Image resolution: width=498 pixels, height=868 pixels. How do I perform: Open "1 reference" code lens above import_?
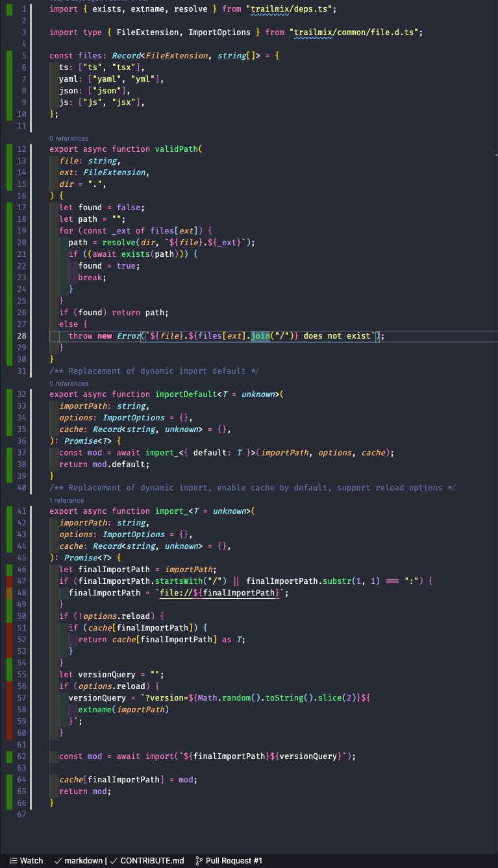pyautogui.click(x=67, y=500)
